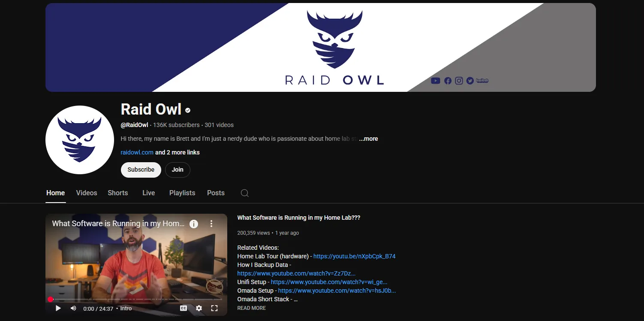Switch to the Videos tab
The image size is (644, 321).
[87, 193]
